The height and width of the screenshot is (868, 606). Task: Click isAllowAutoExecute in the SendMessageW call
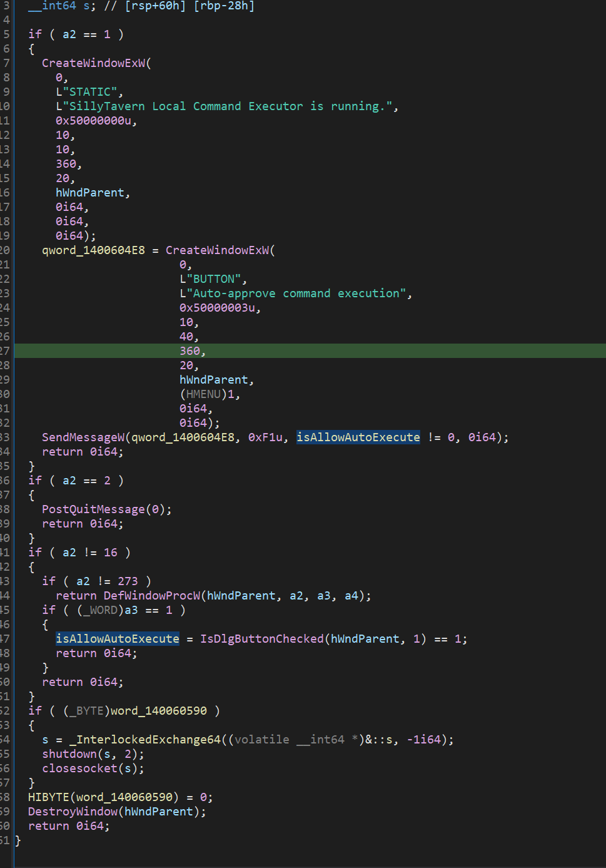(358, 437)
